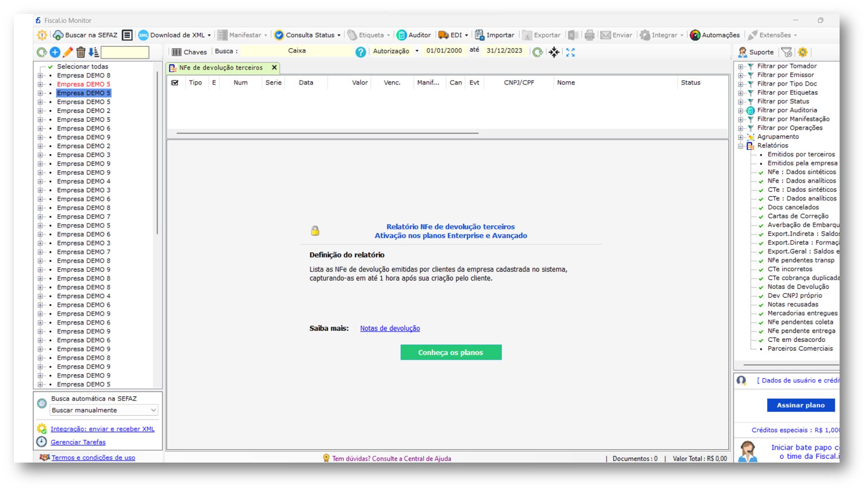Toggle Notas de Devolução report check
Viewport: 868px width, 491px height.
761,287
